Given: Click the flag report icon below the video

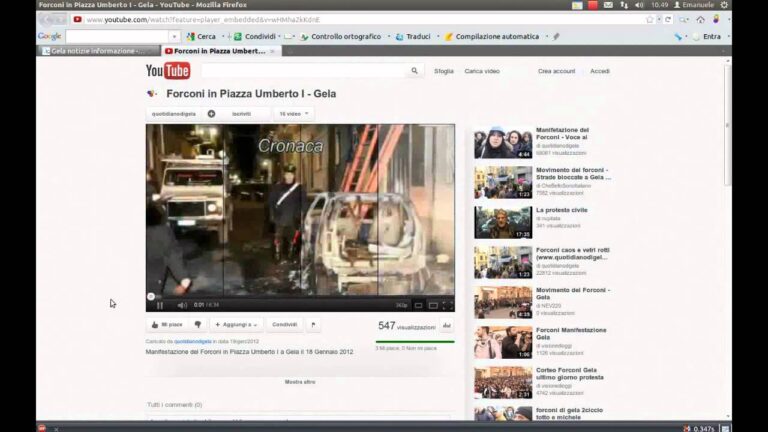Looking at the screenshot, I should [313, 325].
